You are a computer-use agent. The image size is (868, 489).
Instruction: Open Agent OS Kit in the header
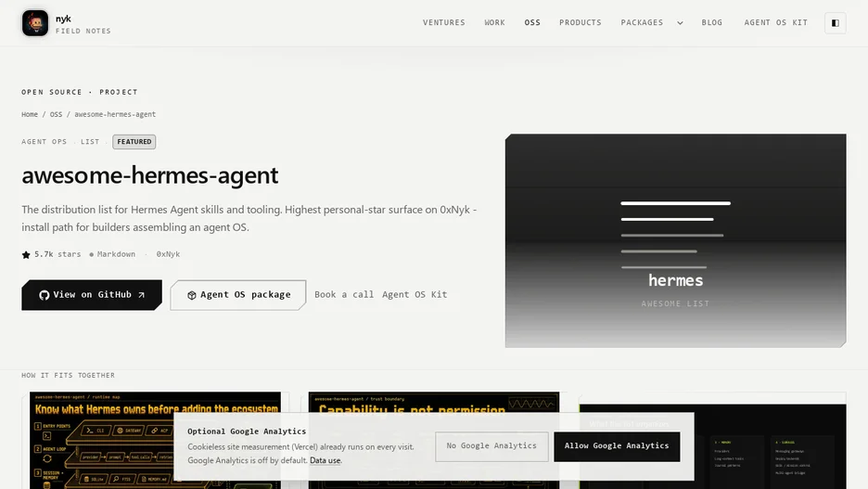775,22
